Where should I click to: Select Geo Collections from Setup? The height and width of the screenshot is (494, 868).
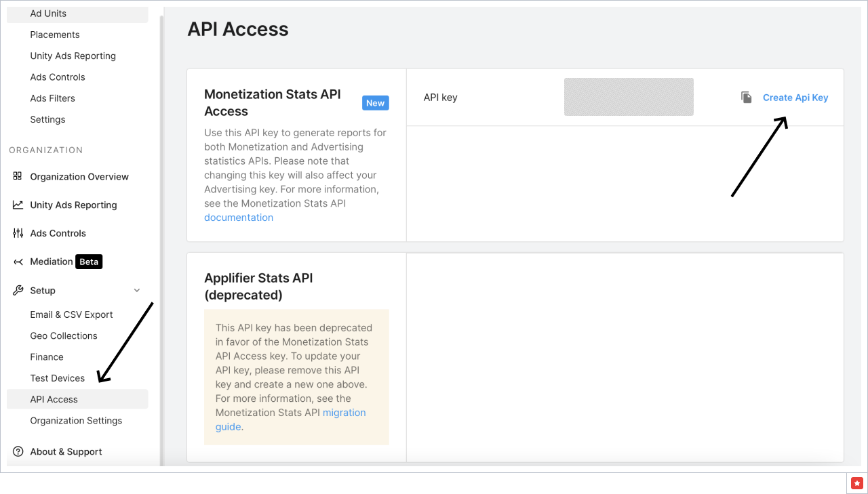click(x=63, y=335)
